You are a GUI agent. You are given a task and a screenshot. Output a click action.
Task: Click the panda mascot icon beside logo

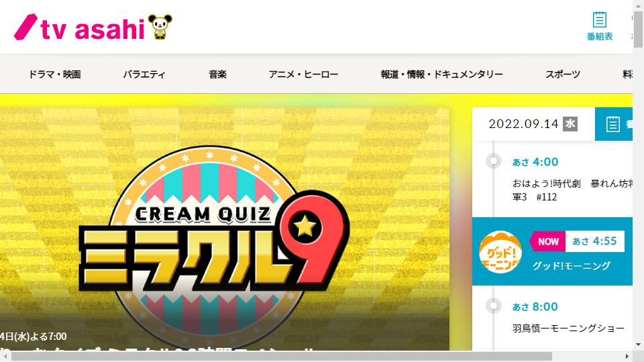pos(160,27)
